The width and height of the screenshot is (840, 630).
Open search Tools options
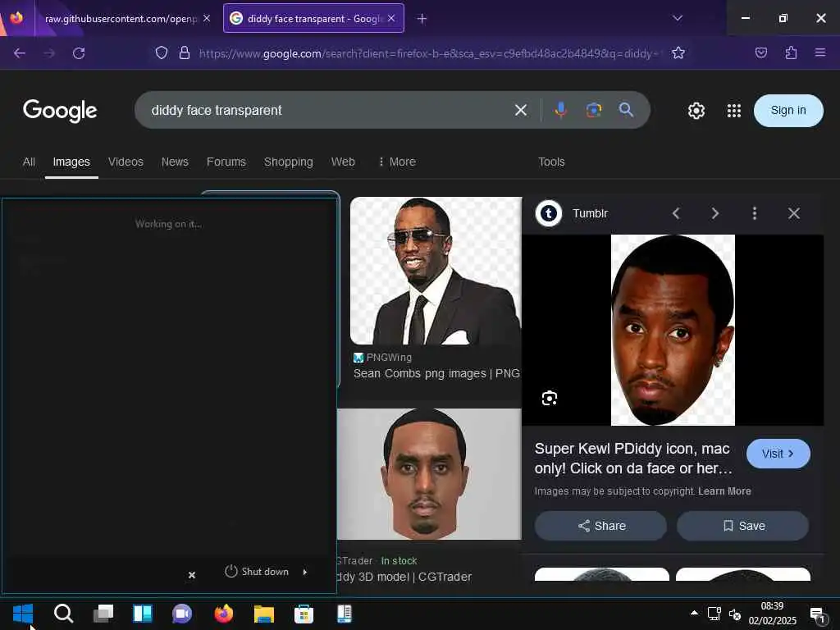(x=551, y=162)
